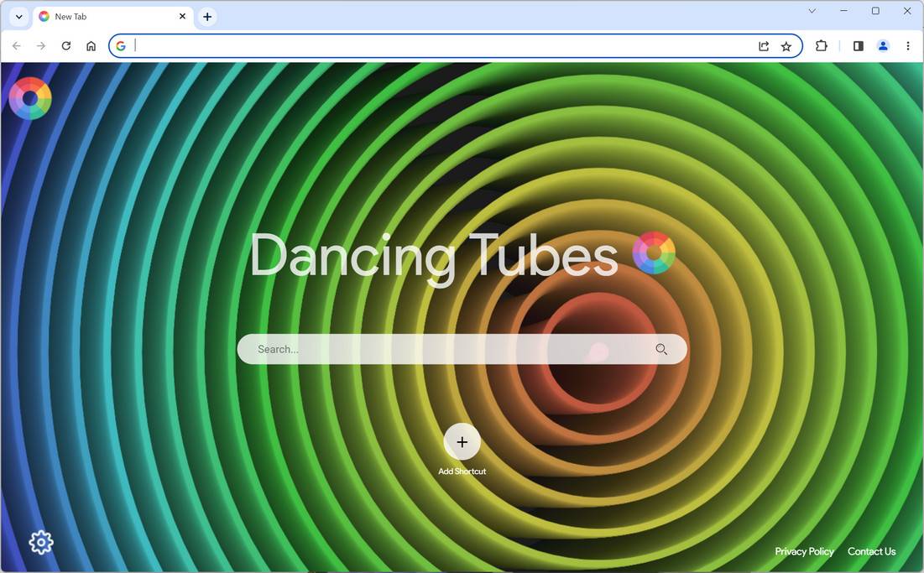The height and width of the screenshot is (573, 924).
Task: Open the settings gear on the page
Action: tap(40, 542)
